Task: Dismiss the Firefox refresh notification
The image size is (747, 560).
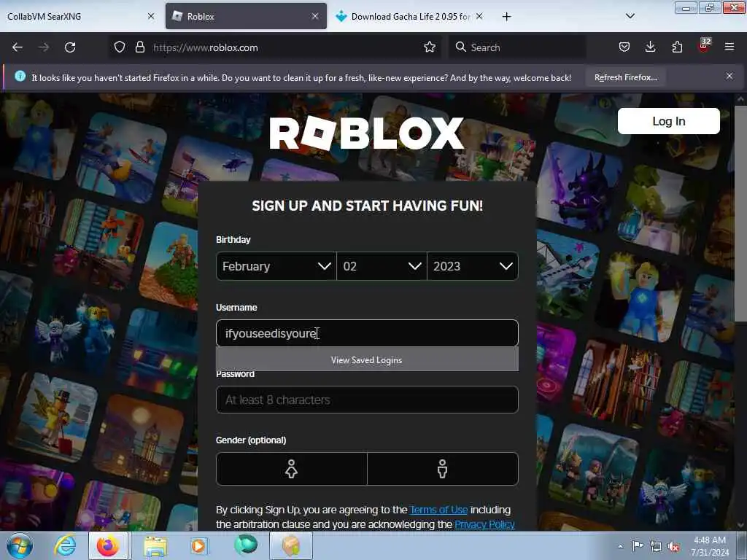Action: (x=729, y=76)
